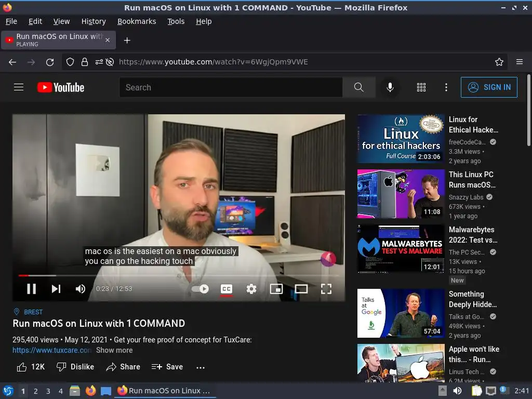532x399 pixels.
Task: Focus the YouTube search box
Action: pos(231,87)
